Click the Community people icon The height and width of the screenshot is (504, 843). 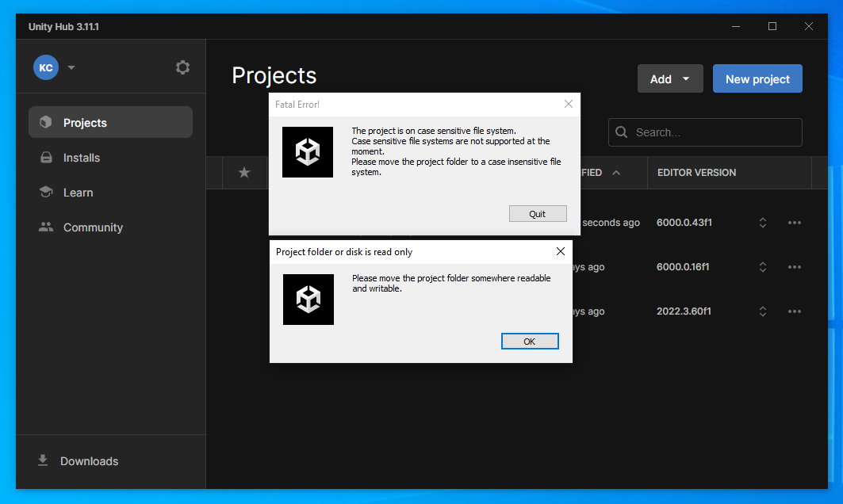coord(45,227)
